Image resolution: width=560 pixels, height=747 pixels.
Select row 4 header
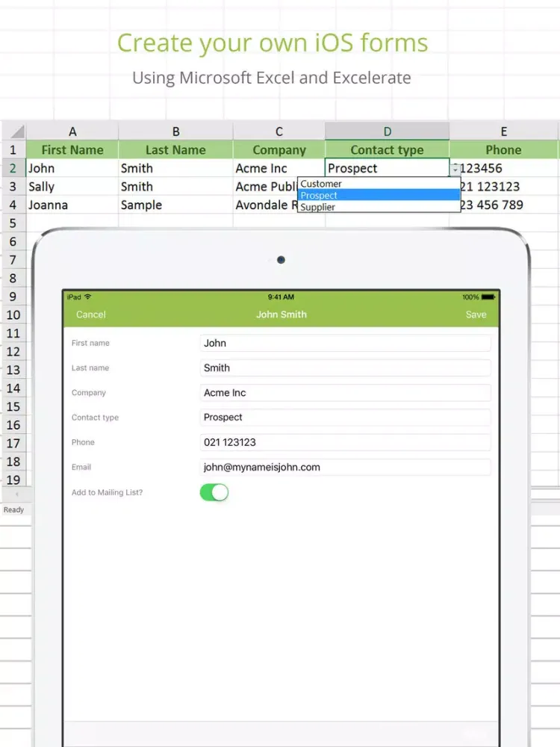13,205
